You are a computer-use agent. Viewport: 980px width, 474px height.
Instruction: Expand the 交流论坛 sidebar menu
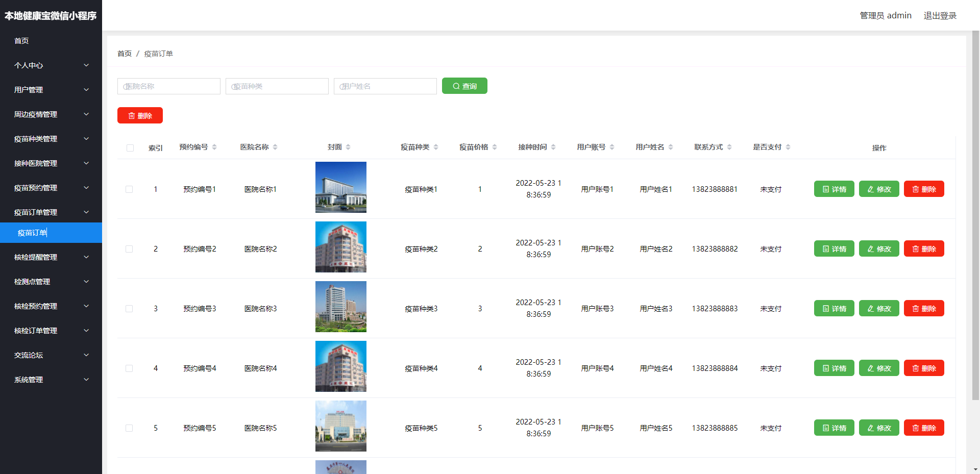pos(51,355)
